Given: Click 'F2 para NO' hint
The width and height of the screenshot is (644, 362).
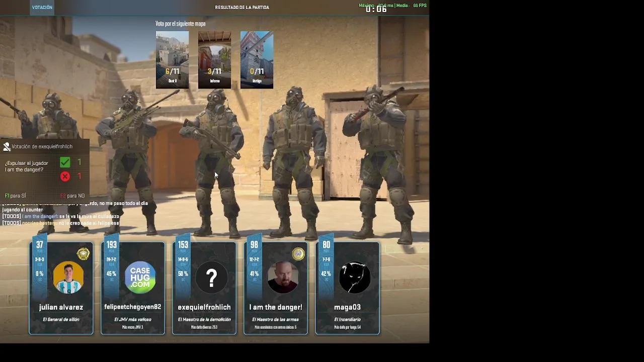Looking at the screenshot, I should point(72,196).
